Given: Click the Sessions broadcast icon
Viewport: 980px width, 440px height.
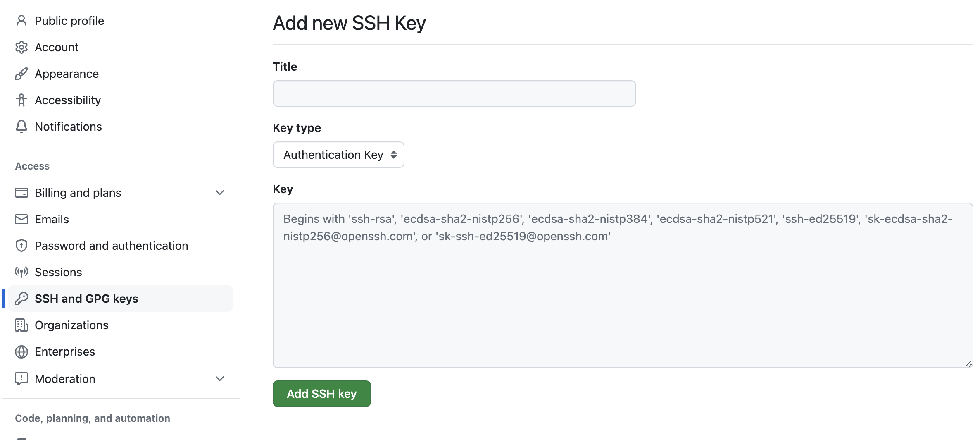Looking at the screenshot, I should (21, 272).
